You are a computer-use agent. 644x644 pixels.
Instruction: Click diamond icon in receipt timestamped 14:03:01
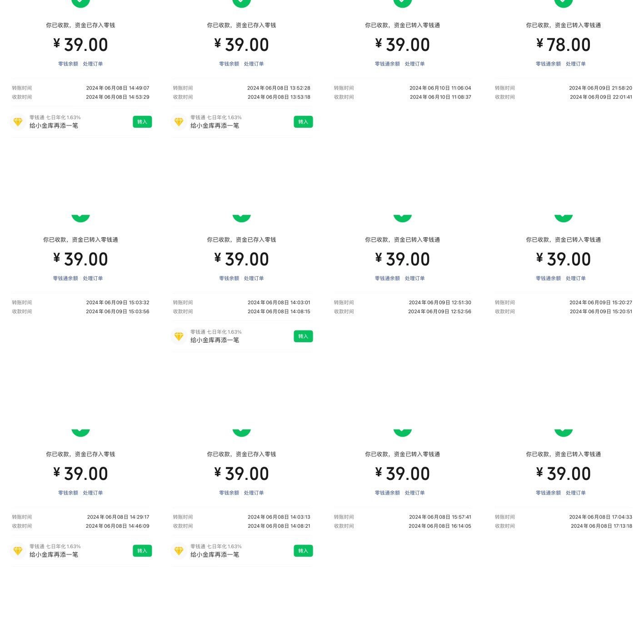179,336
